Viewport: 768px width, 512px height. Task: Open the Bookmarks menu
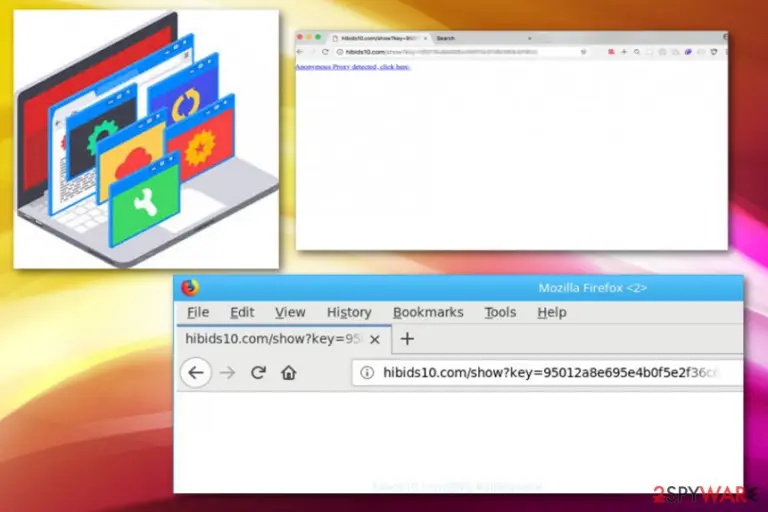pyautogui.click(x=428, y=312)
